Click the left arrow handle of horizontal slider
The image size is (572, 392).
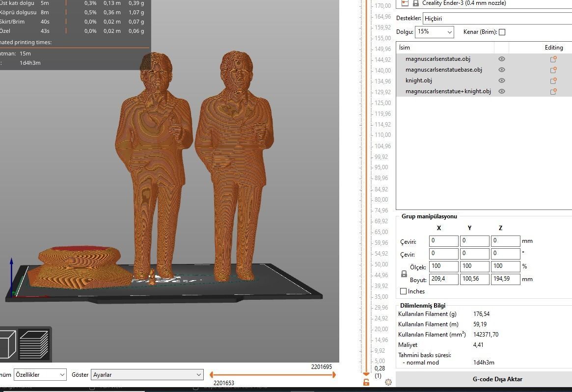tap(212, 374)
